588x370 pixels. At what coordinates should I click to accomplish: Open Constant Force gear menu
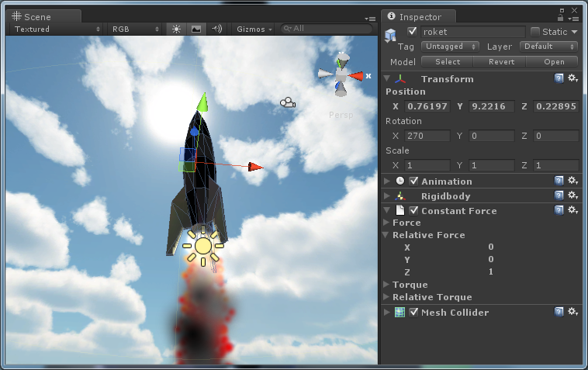coord(572,210)
